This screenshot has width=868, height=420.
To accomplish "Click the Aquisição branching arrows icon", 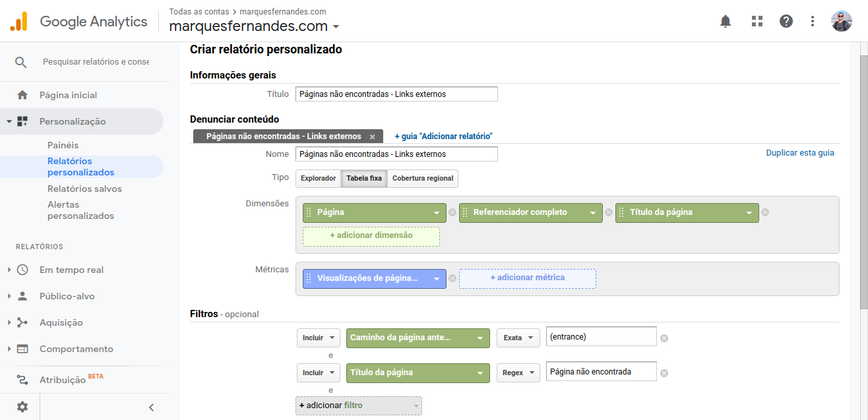I will pos(22,322).
